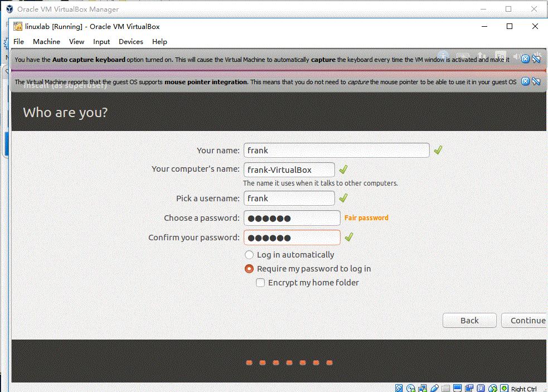
Task: Click the linuxlab VM window title icon
Action: point(18,26)
